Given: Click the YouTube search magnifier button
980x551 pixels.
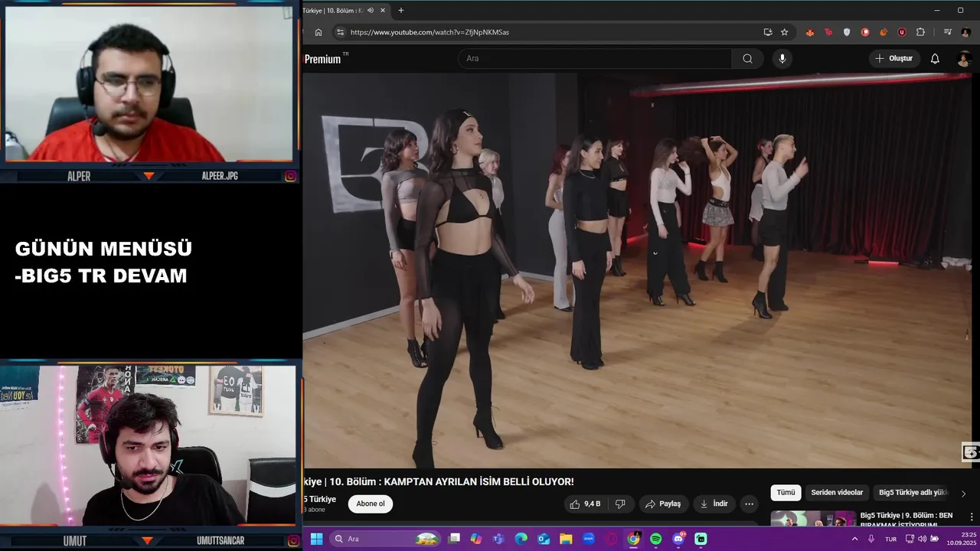Looking at the screenshot, I should coord(747,59).
